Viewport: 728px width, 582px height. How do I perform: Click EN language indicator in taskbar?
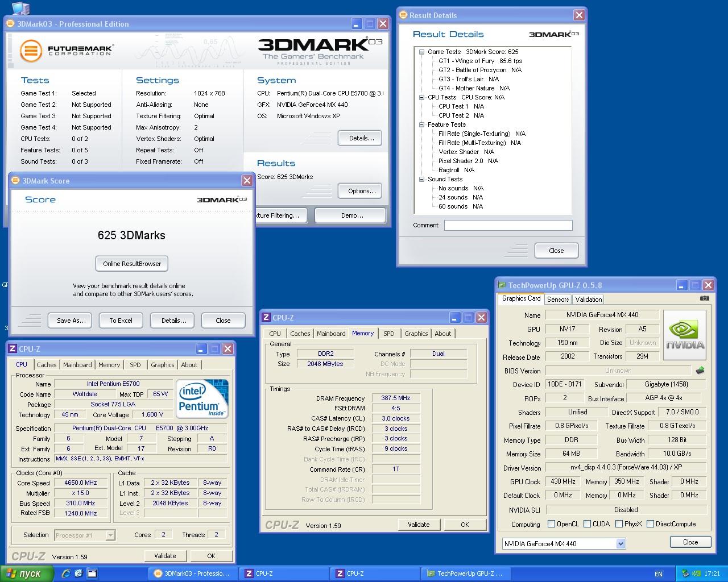(x=659, y=574)
